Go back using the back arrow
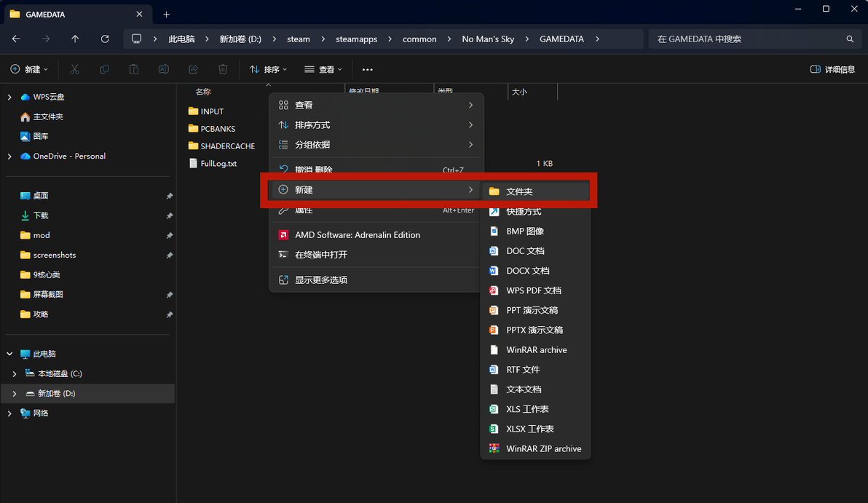The height and width of the screenshot is (503, 868). [x=16, y=39]
